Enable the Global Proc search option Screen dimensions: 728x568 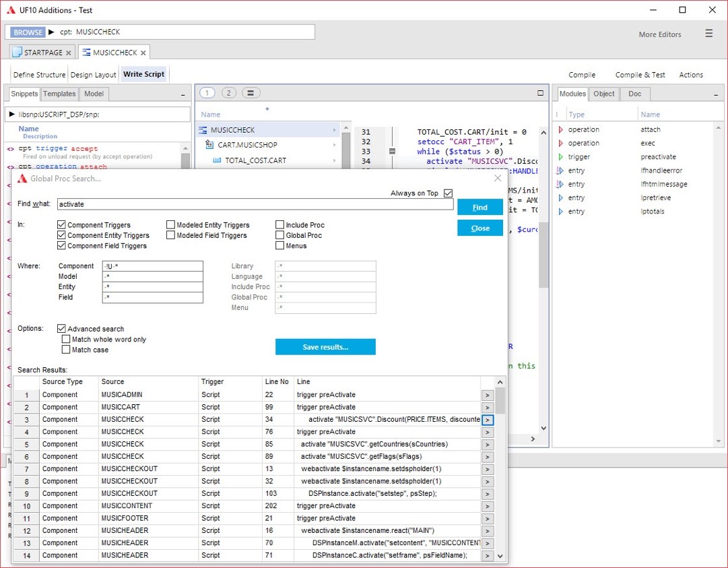[x=279, y=235]
